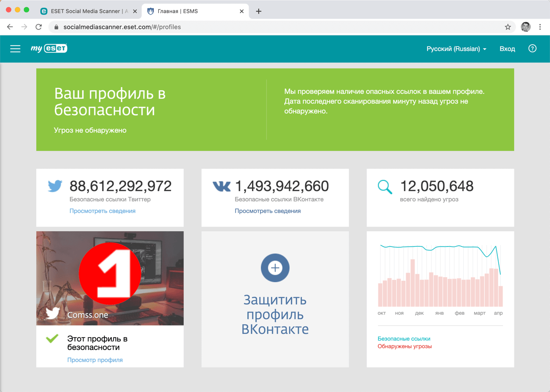The image size is (550, 392).
Task: Open Chrome three-dot menu
Action: click(x=540, y=27)
